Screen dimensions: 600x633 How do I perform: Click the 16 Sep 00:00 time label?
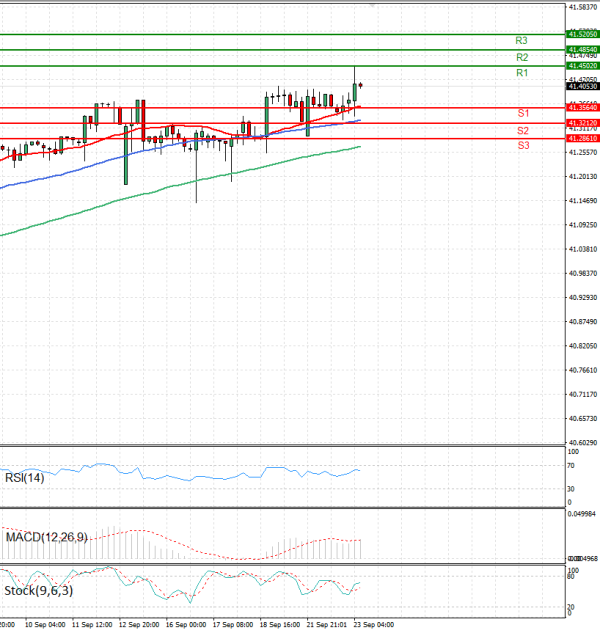[x=186, y=625]
